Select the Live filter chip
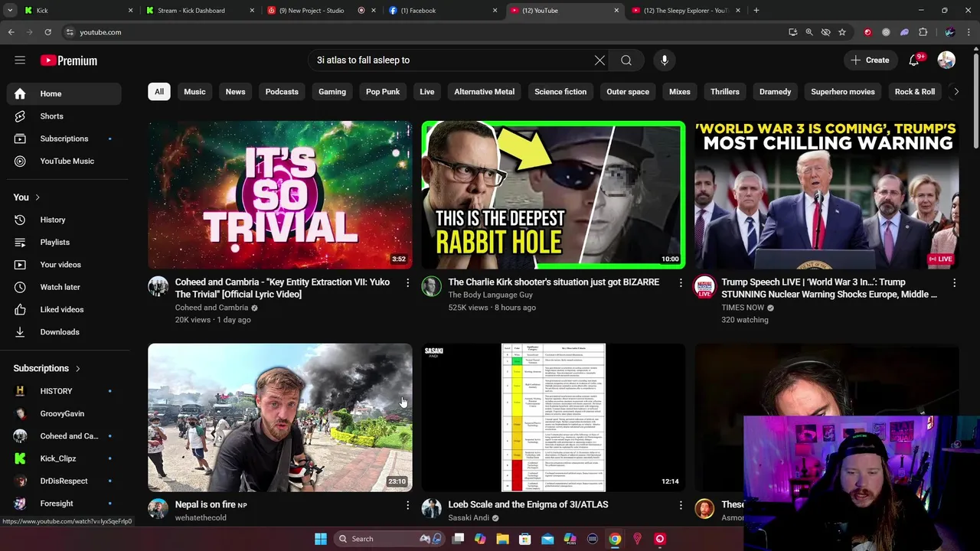The height and width of the screenshot is (551, 980). [427, 92]
